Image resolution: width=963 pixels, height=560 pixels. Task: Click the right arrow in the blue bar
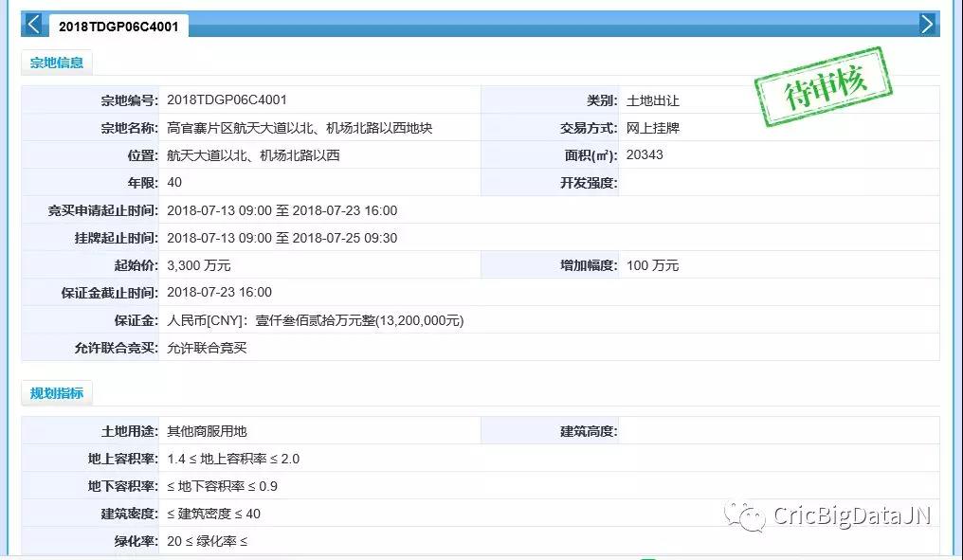[x=927, y=25]
